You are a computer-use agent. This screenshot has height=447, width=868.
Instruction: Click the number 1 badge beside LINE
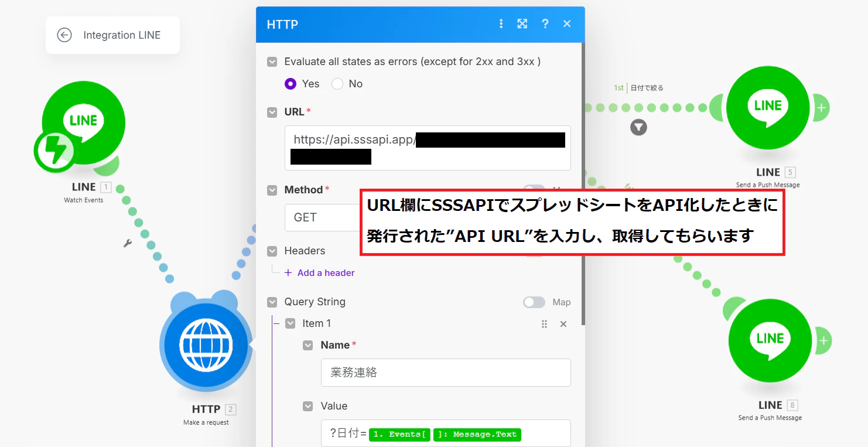click(105, 187)
